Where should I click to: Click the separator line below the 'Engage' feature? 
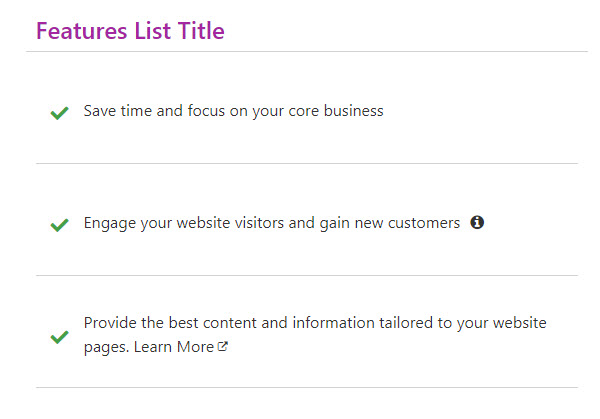(307, 275)
